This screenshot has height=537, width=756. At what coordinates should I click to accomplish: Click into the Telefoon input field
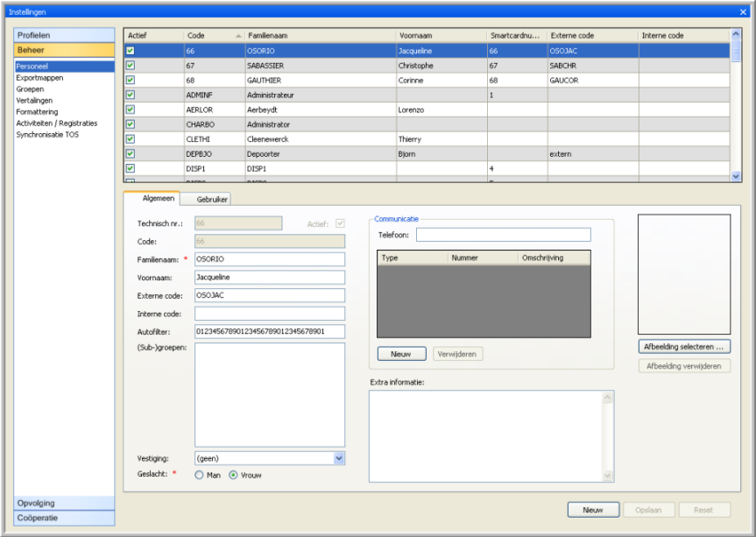pos(503,235)
